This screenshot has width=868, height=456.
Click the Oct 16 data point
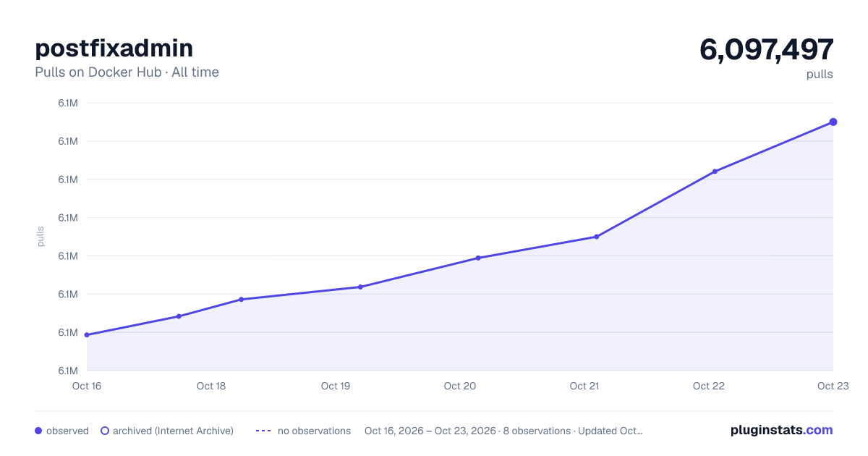(87, 335)
